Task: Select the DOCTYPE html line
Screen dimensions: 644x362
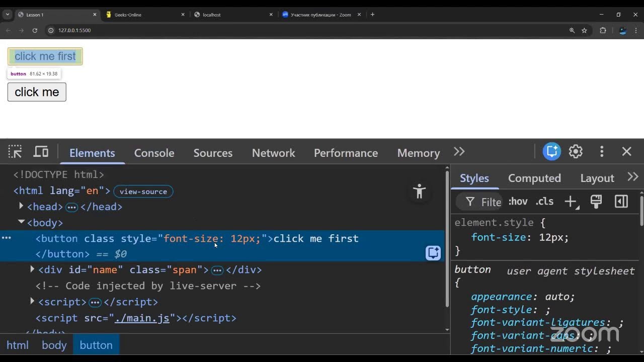Action: [58, 174]
